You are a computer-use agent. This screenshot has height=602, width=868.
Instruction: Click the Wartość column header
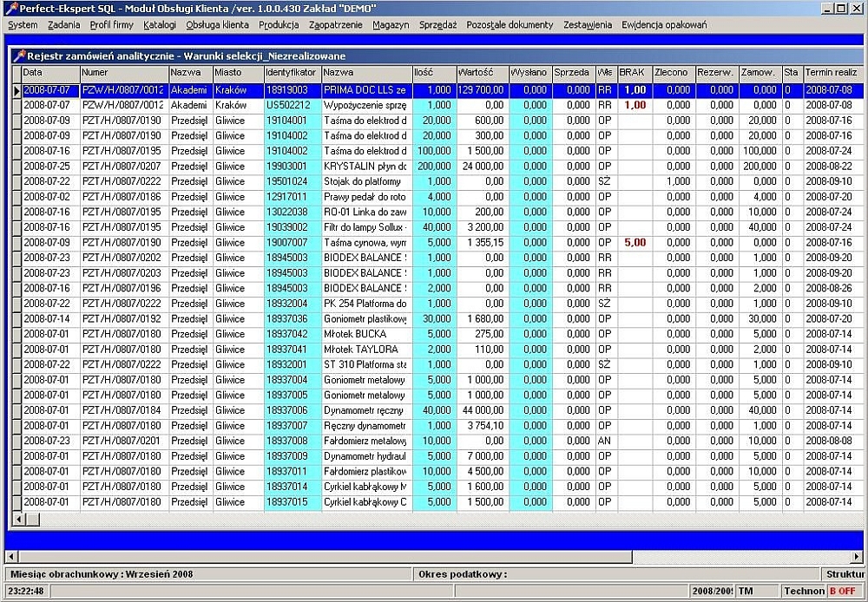coord(482,73)
